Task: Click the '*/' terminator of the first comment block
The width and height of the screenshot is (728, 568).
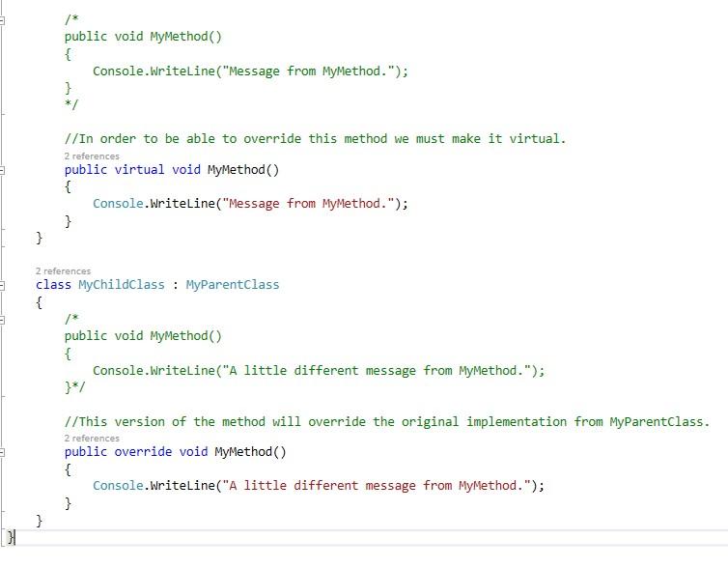Action: coord(72,104)
